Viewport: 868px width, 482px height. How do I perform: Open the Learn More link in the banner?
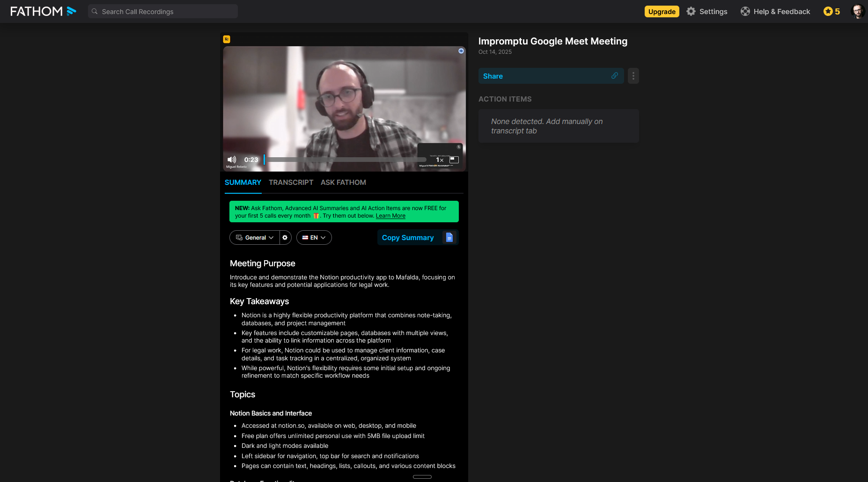[x=390, y=216]
